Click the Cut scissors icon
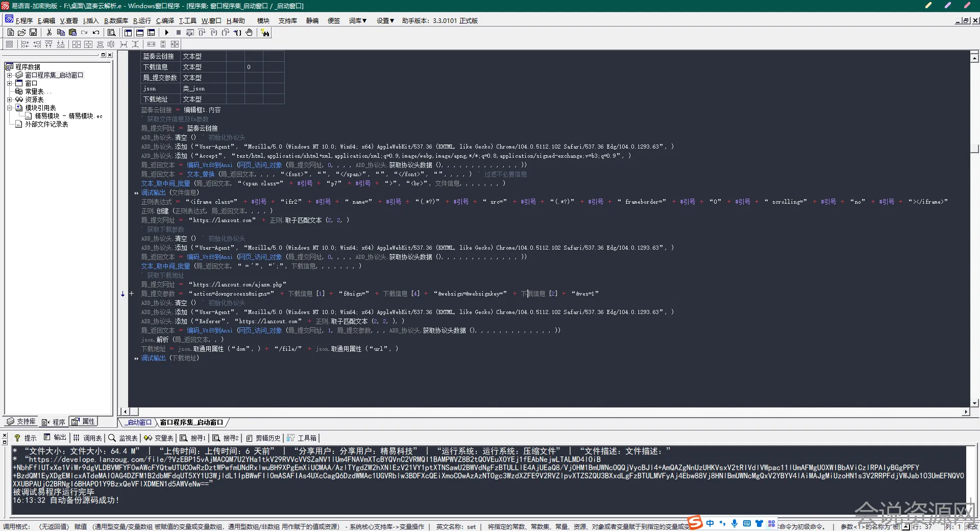 [49, 33]
